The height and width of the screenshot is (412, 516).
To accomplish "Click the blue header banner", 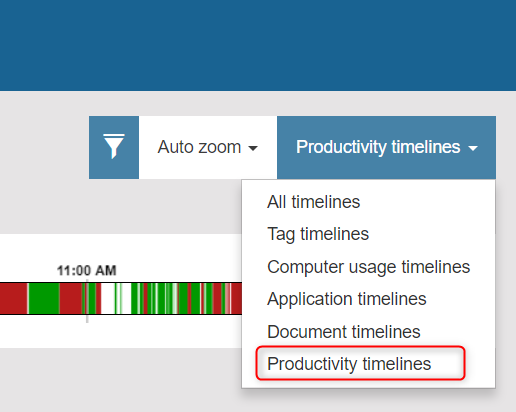I will 258,45.
